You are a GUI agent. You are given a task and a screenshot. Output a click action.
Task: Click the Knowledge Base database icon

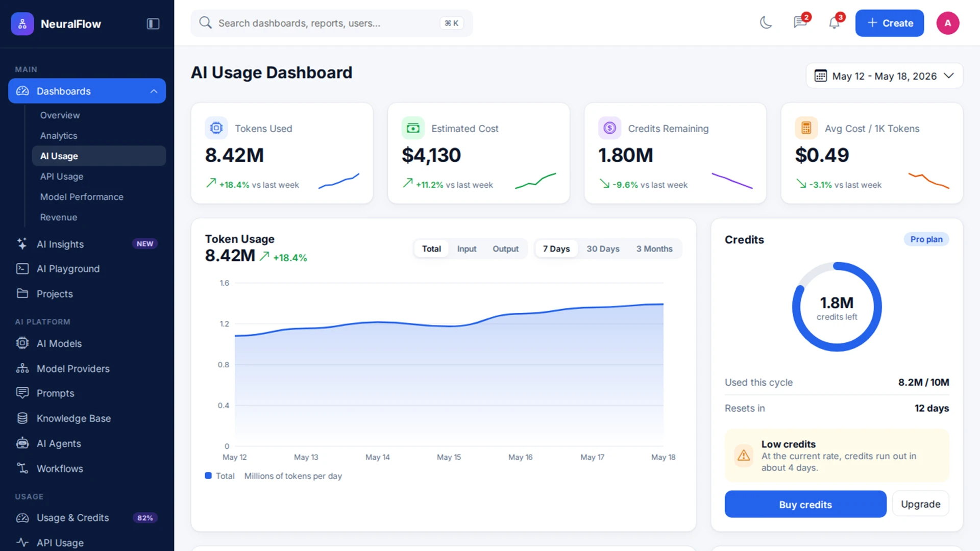[x=22, y=418]
